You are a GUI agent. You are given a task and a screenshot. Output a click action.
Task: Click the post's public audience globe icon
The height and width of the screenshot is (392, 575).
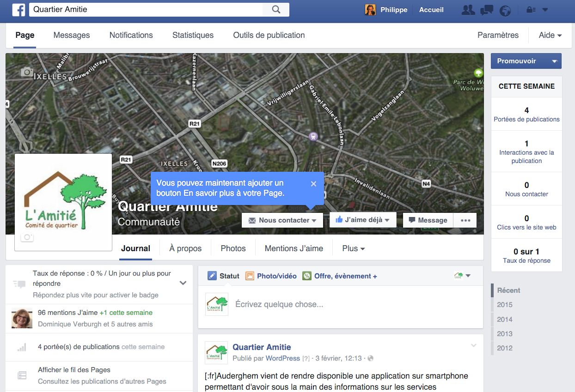point(370,358)
